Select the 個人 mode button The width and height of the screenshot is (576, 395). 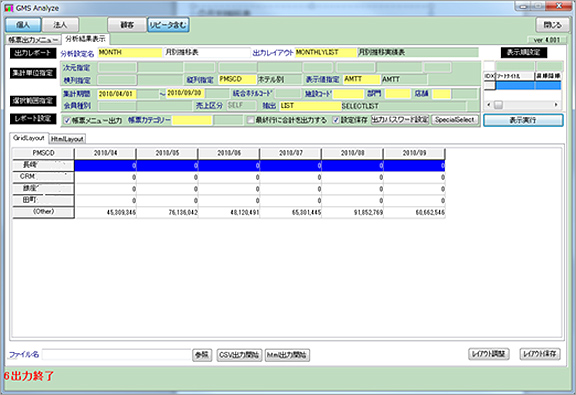[23, 25]
